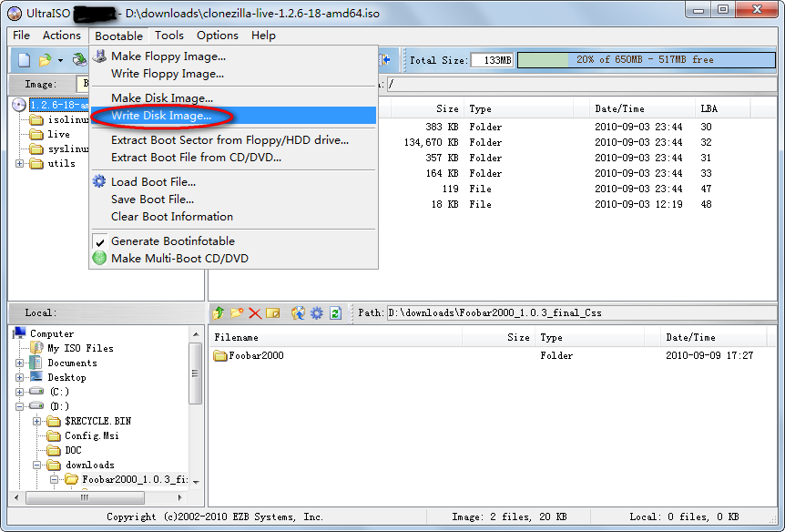Click the blue gear icon in local toolbar

point(316,313)
